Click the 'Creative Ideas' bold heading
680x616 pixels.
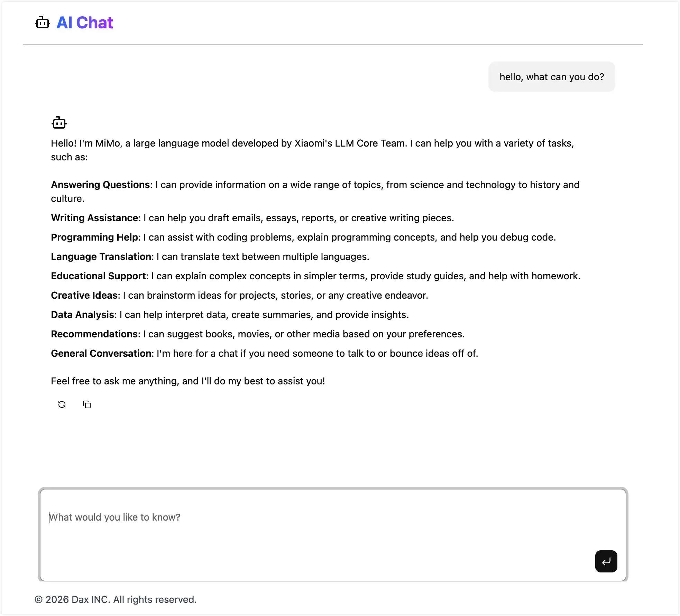click(84, 295)
